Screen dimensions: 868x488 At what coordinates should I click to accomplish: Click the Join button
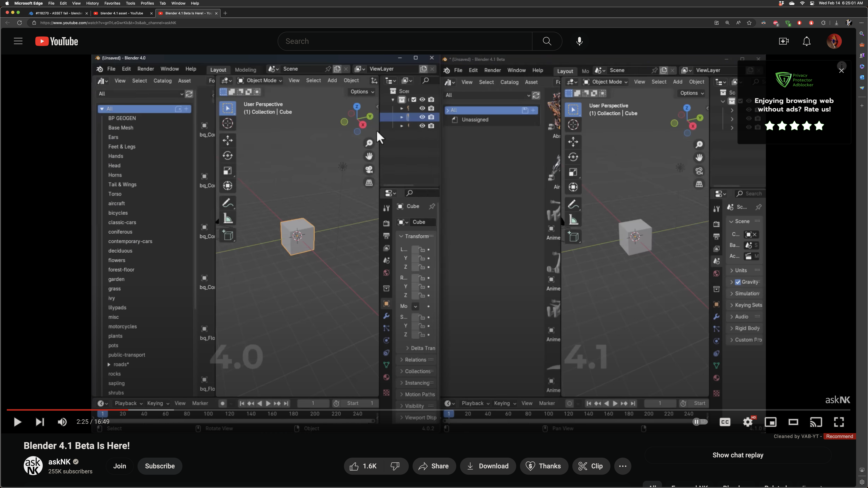[x=119, y=466]
